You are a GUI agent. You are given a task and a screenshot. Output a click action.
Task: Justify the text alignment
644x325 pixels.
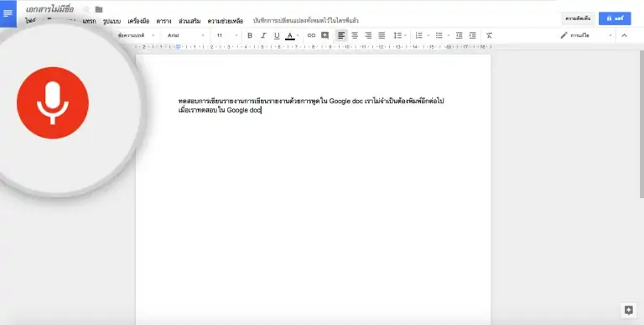point(382,36)
